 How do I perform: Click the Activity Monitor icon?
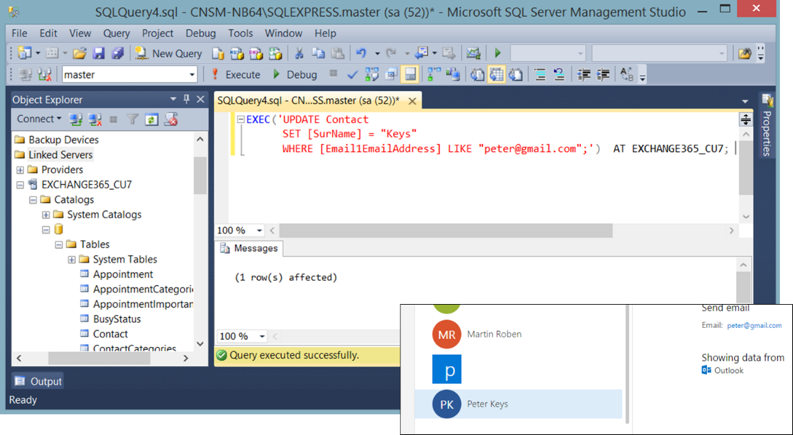(x=473, y=53)
